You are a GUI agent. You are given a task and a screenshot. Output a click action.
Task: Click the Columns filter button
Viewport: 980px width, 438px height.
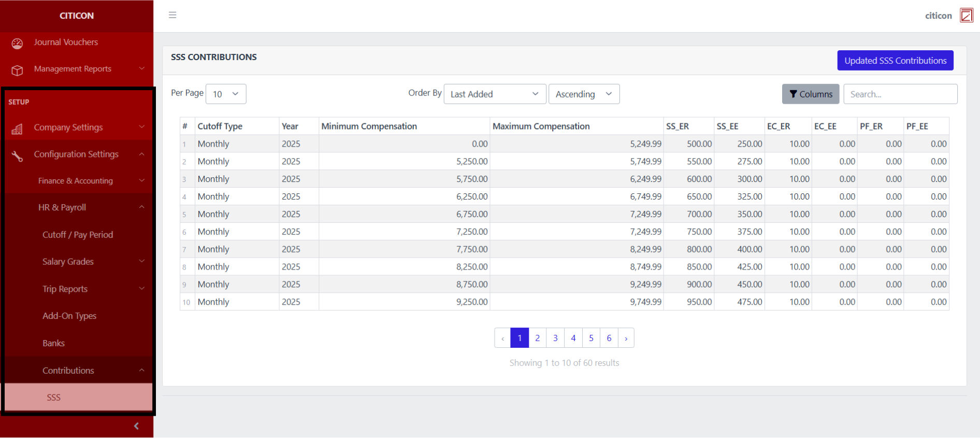[x=810, y=94]
